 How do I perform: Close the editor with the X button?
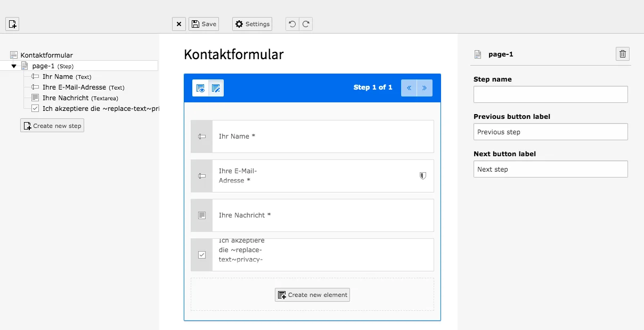tap(178, 24)
